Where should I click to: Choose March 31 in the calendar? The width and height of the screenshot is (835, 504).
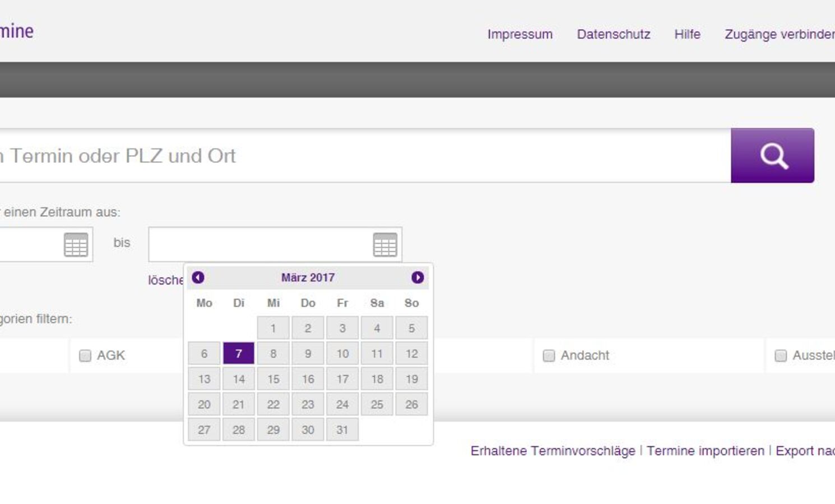(342, 430)
